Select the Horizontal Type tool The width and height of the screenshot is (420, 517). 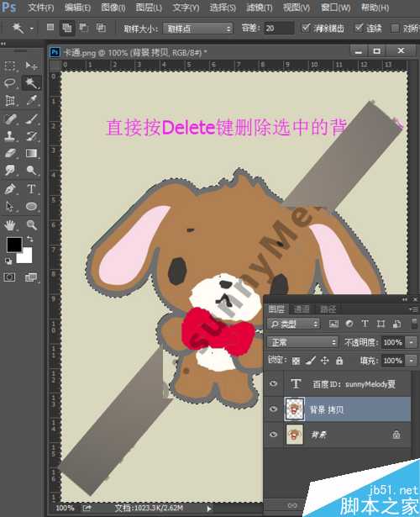pos(31,189)
